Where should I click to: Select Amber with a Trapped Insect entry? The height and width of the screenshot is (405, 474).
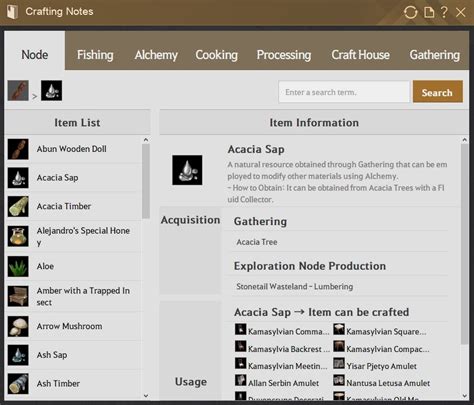coord(83,296)
